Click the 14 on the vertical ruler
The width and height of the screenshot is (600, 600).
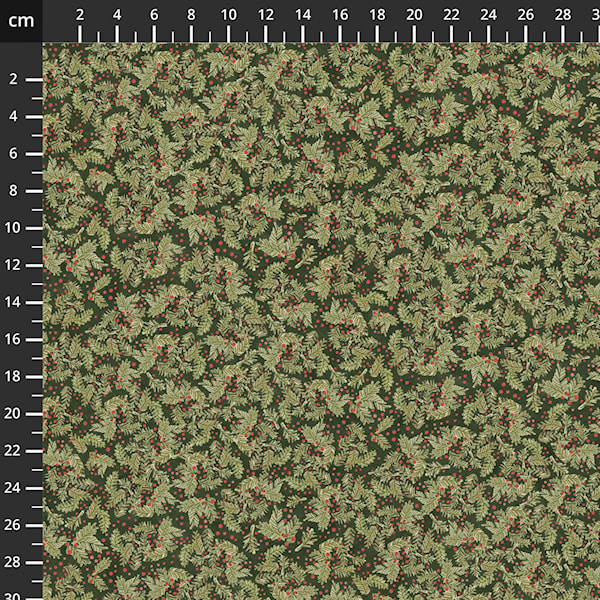pos(12,302)
